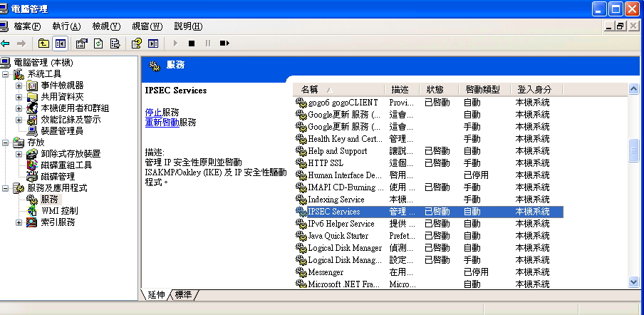Screen dimensions: 644x315
Task: Click the Refresh toolbar icon
Action: click(98, 43)
